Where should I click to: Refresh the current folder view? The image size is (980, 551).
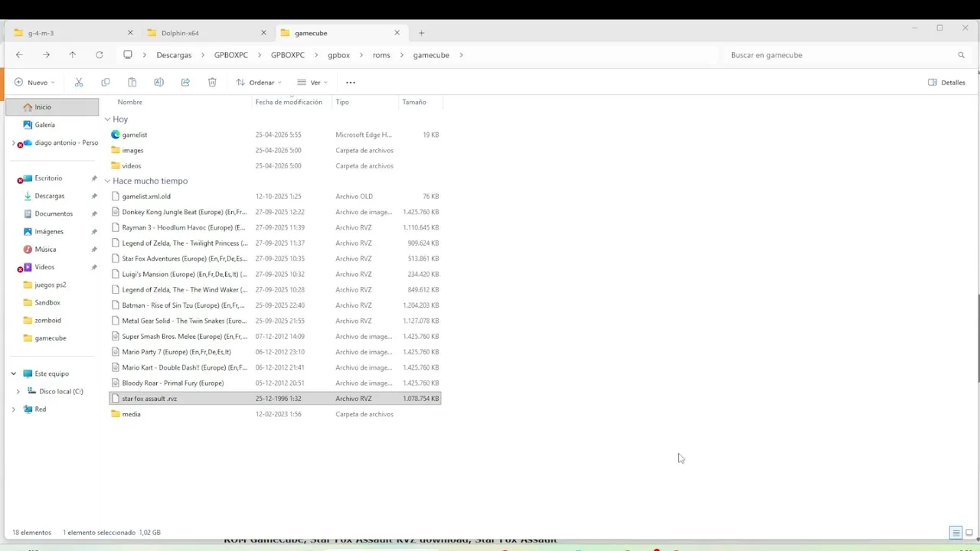click(x=99, y=55)
